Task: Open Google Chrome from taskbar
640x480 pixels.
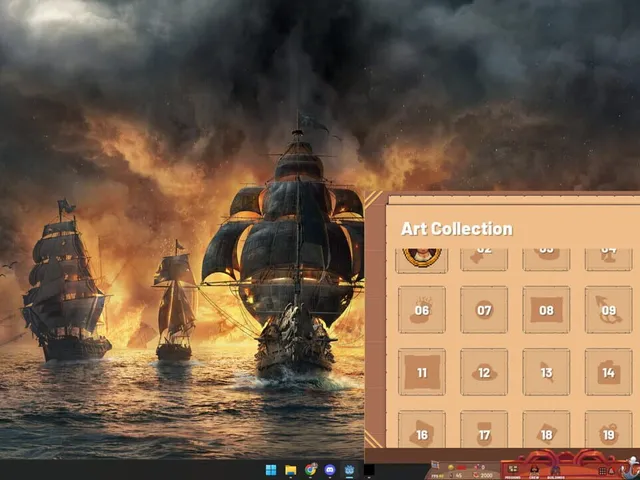Action: pos(311,470)
